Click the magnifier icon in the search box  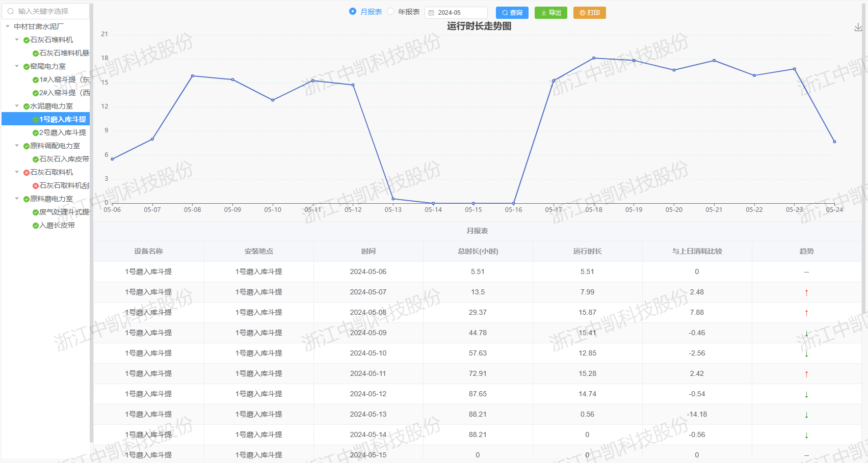(x=11, y=11)
